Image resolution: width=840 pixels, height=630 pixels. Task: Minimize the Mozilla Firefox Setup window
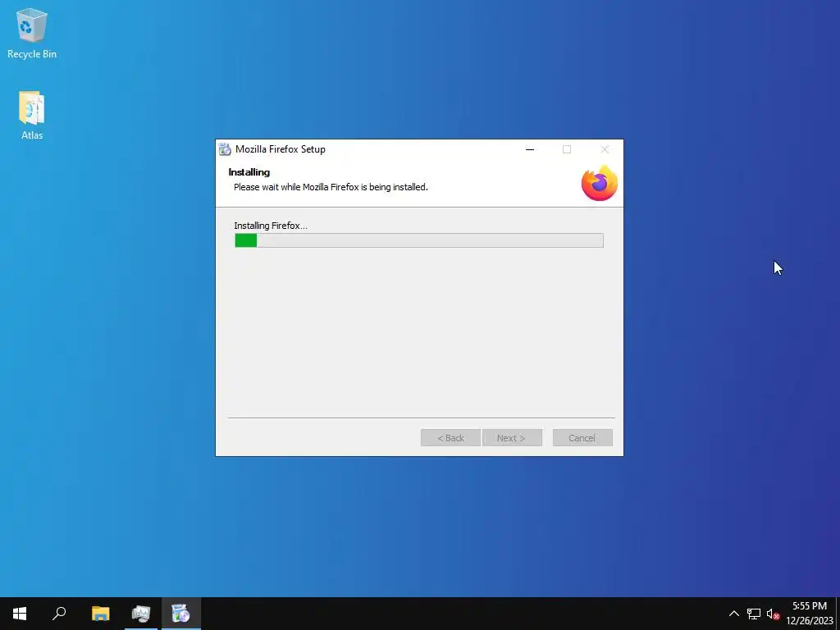point(530,149)
